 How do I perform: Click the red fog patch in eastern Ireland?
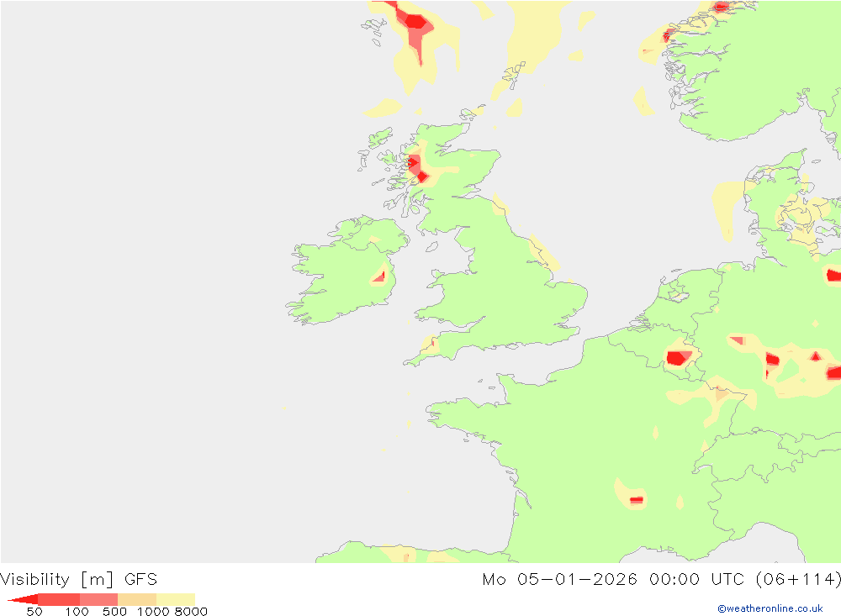pos(380,276)
